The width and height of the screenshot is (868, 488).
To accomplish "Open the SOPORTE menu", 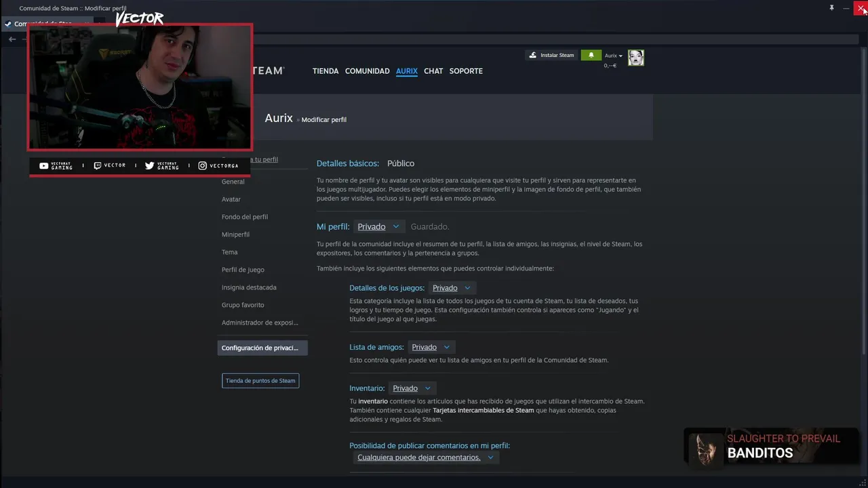I will tap(466, 71).
